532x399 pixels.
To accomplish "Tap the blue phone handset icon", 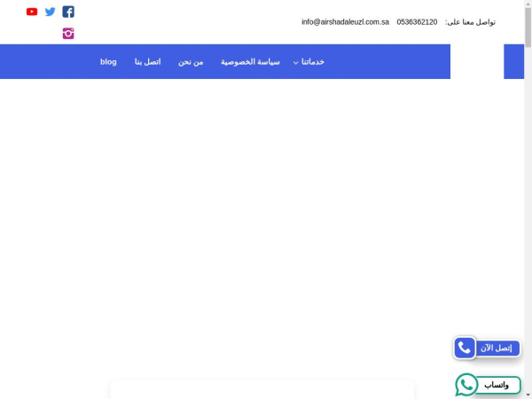I will pos(465,348).
